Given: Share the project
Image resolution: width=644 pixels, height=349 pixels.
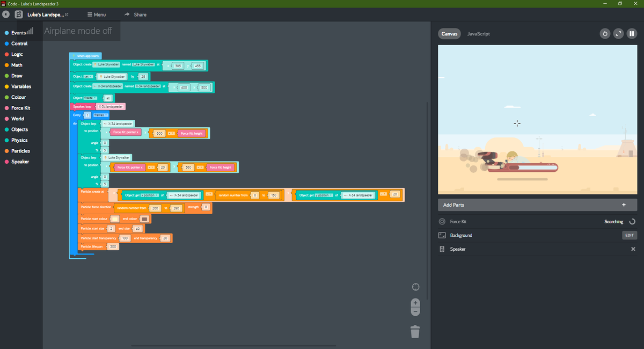Looking at the screenshot, I should click(x=135, y=14).
